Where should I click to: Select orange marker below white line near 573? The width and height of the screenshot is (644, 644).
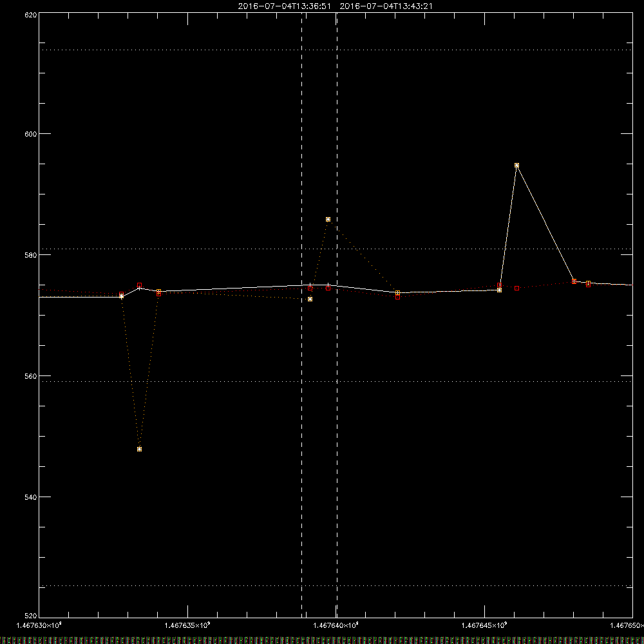pyautogui.click(x=310, y=299)
